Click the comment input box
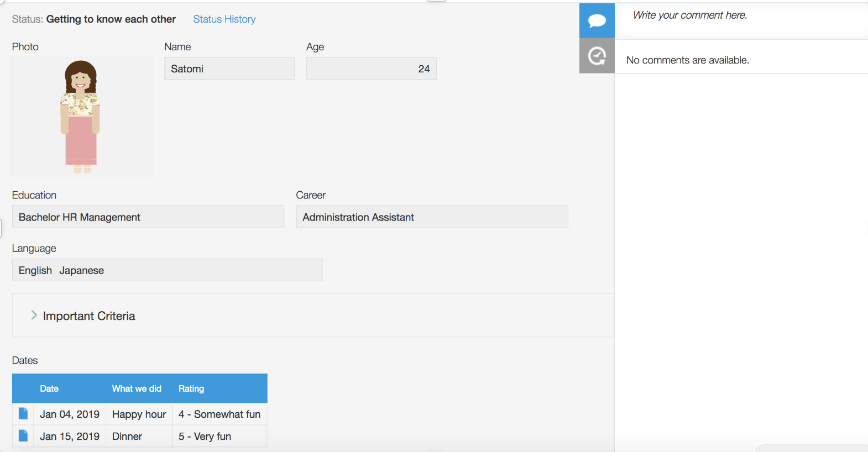 (741, 15)
